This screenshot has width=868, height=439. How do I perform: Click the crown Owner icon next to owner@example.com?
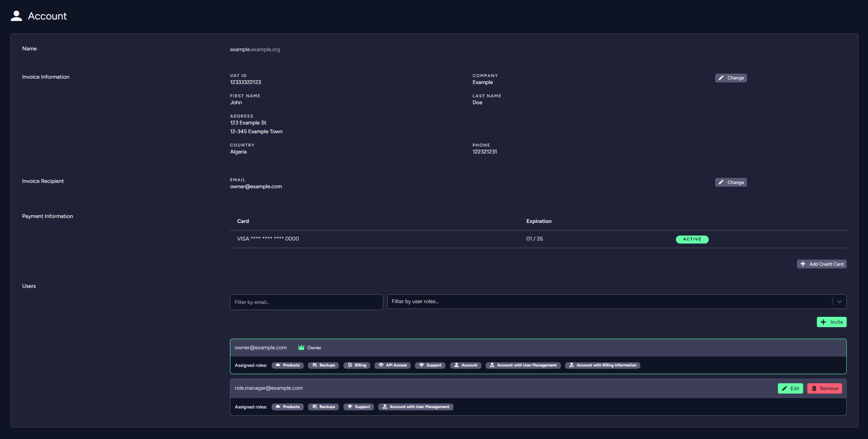tap(301, 347)
